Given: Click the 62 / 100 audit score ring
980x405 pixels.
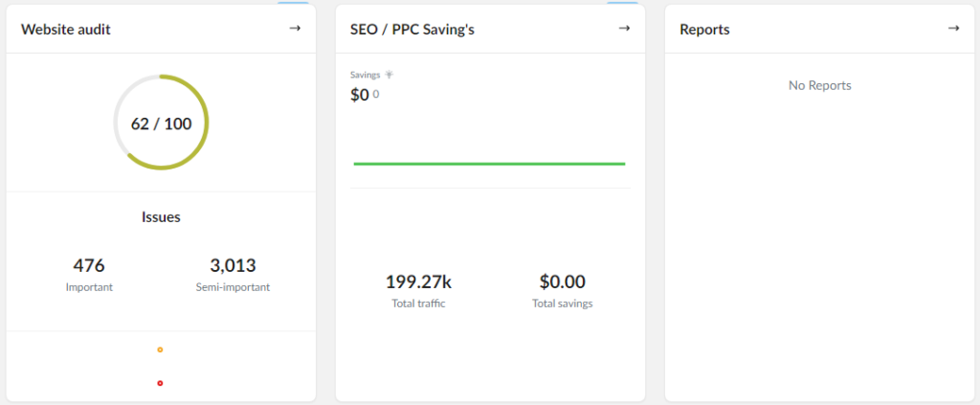Looking at the screenshot, I should click(x=161, y=124).
